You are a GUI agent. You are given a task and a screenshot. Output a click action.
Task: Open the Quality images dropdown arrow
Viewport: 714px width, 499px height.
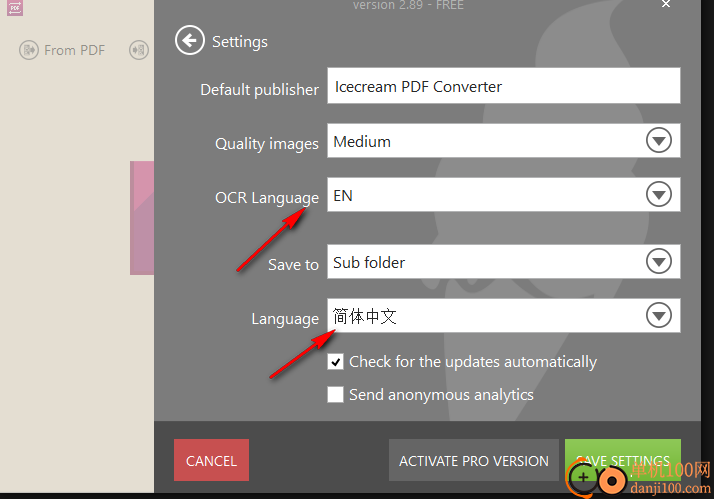pyautogui.click(x=658, y=141)
